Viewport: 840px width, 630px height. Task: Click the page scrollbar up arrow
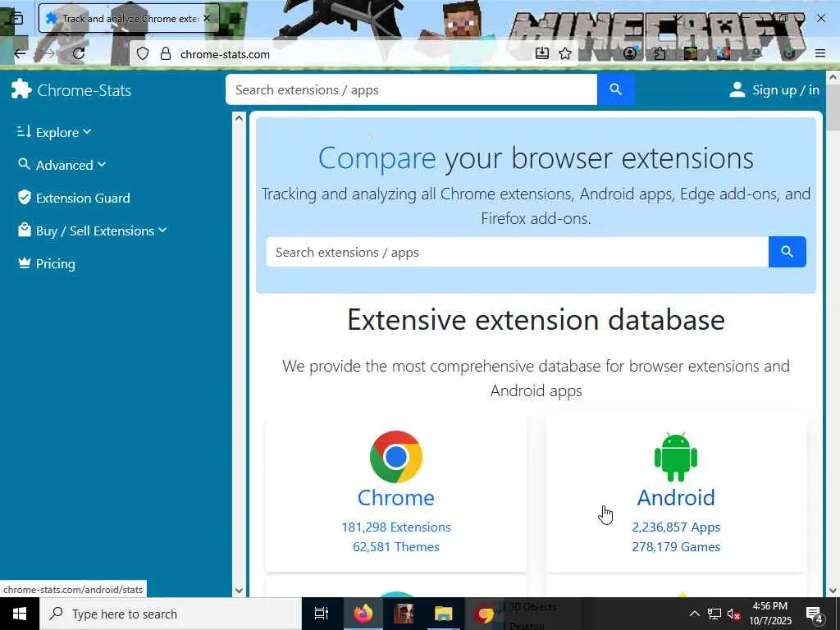(x=833, y=77)
